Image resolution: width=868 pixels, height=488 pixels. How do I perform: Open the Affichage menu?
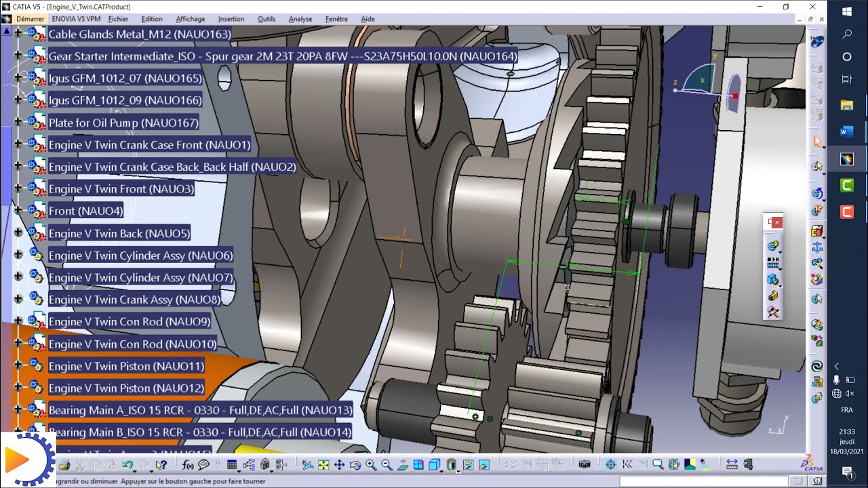coord(189,19)
